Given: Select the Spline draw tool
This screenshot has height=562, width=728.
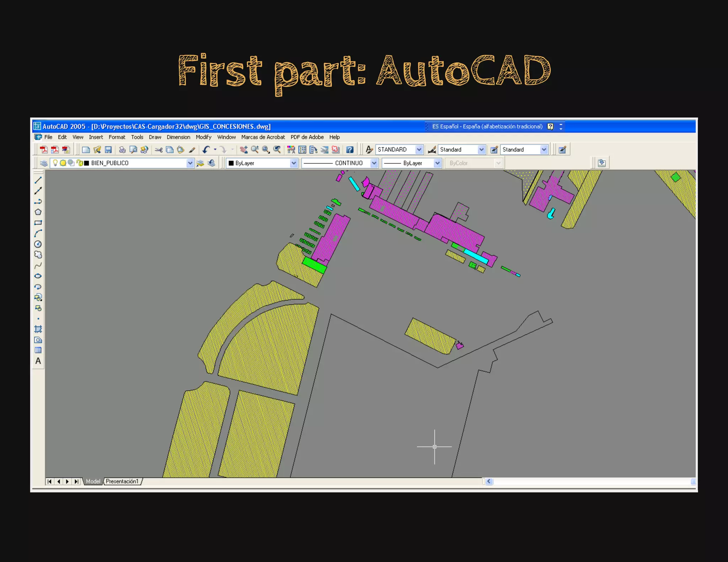Looking at the screenshot, I should point(38,265).
